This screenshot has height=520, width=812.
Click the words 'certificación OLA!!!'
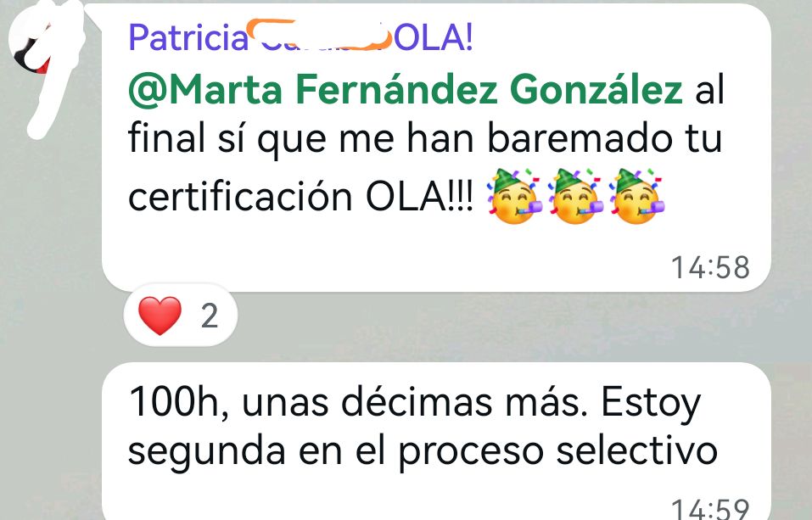click(301, 197)
